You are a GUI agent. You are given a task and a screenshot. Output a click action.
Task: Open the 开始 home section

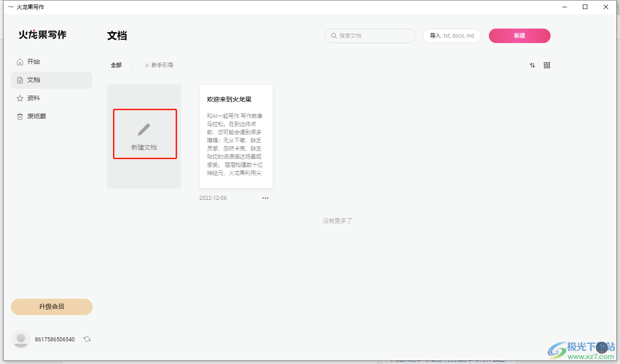pyautogui.click(x=51, y=62)
